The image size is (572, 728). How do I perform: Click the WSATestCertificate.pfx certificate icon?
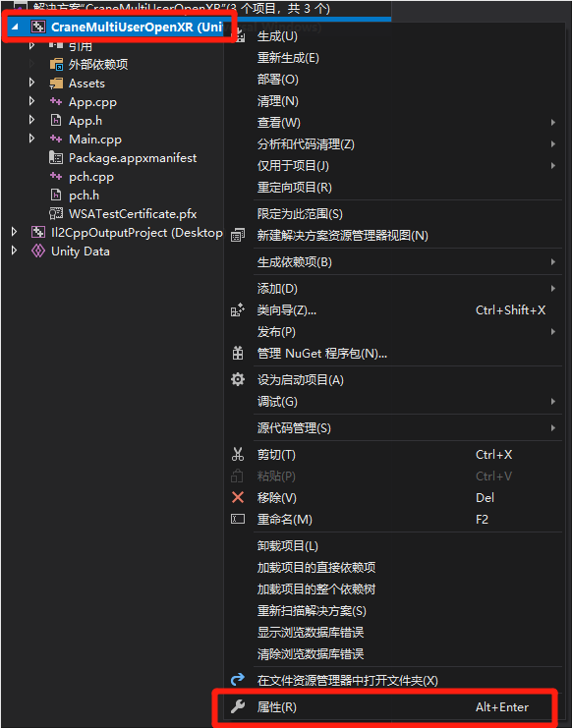[x=56, y=213]
